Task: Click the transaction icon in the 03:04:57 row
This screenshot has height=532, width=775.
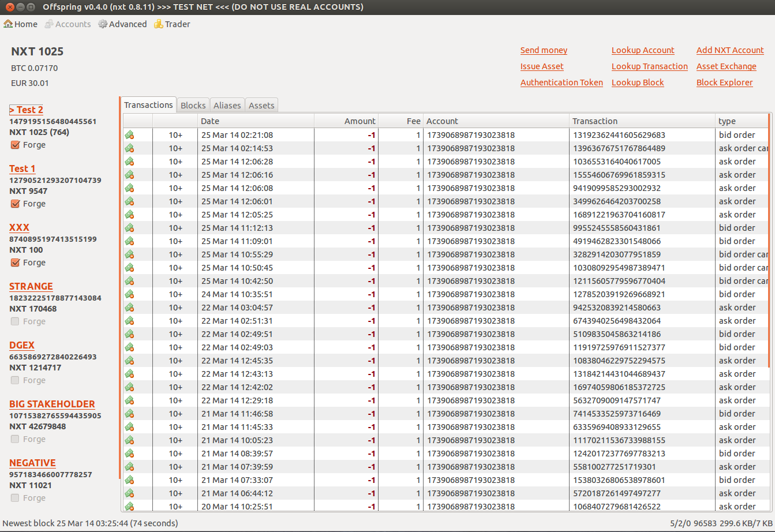Action: 129,308
